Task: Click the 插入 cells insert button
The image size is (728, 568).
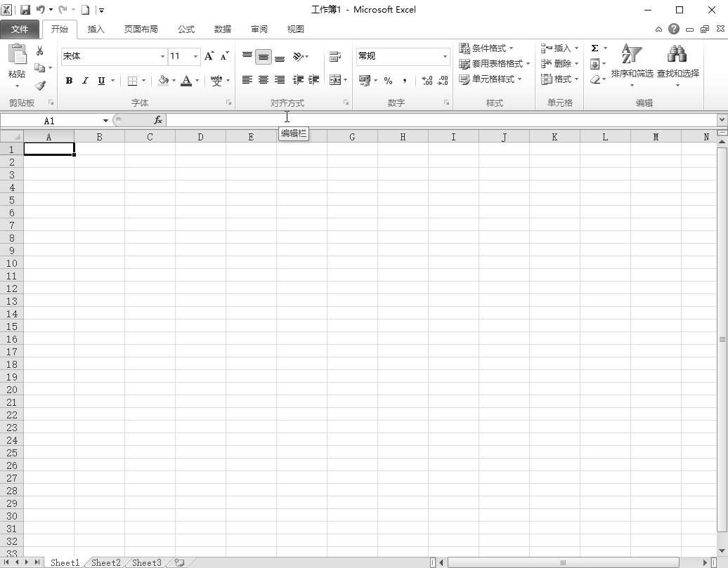Action: tap(559, 48)
